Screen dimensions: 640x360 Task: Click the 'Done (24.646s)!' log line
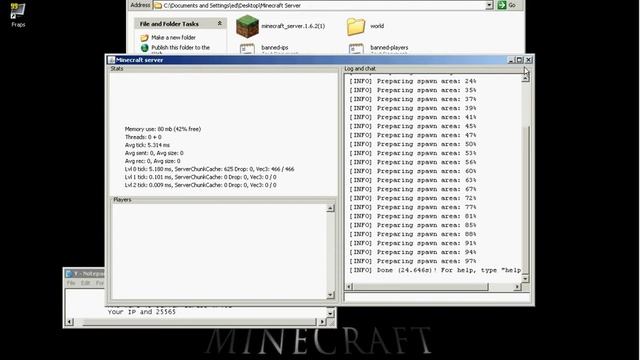click(435, 270)
